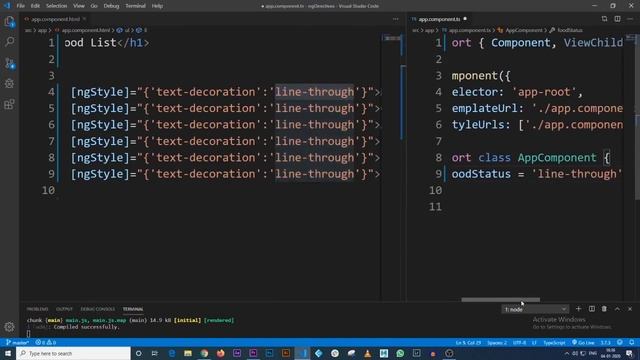The width and height of the screenshot is (640, 360).
Task: Launch Chrome from the taskbar
Action: pos(204,353)
